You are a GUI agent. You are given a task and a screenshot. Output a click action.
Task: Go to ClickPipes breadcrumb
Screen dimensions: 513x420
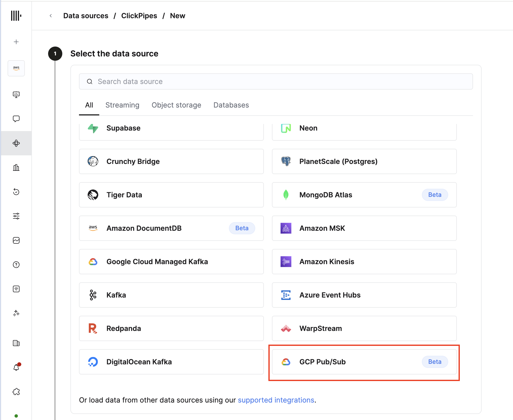click(x=139, y=16)
